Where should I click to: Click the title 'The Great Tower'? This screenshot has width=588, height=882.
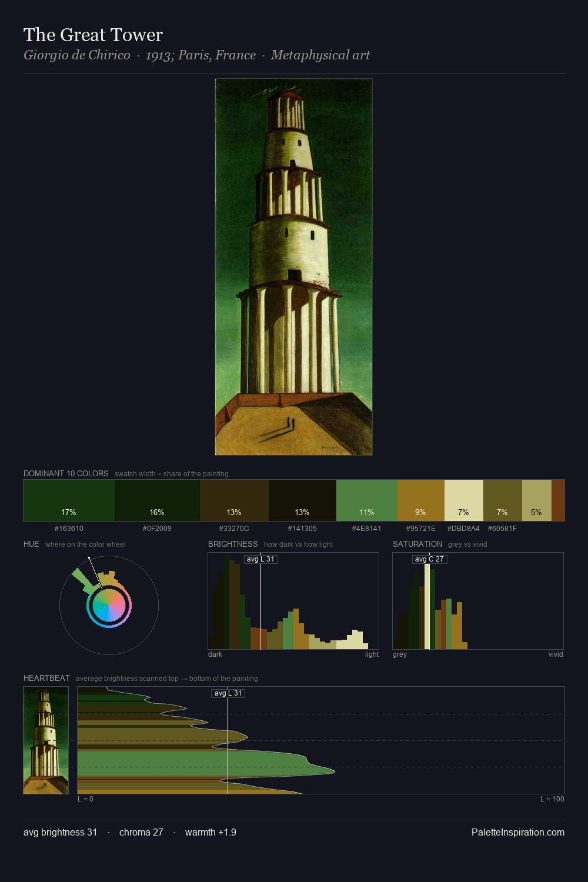click(93, 35)
